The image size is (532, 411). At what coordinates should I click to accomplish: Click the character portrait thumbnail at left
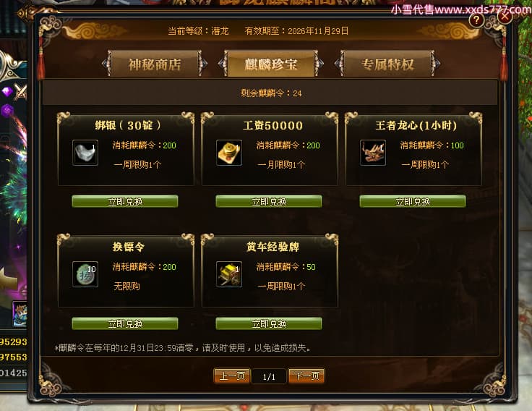(20, 314)
